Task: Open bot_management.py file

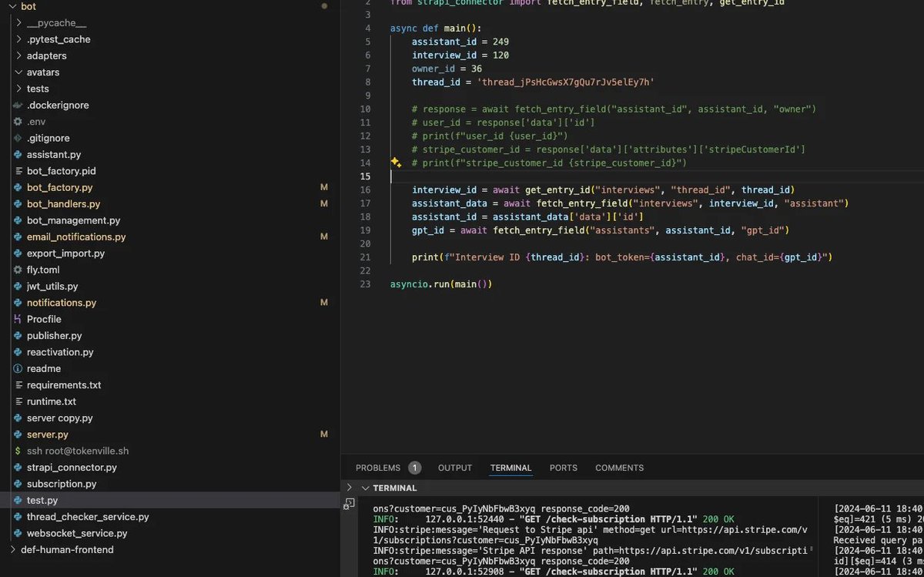Action: pos(74,220)
